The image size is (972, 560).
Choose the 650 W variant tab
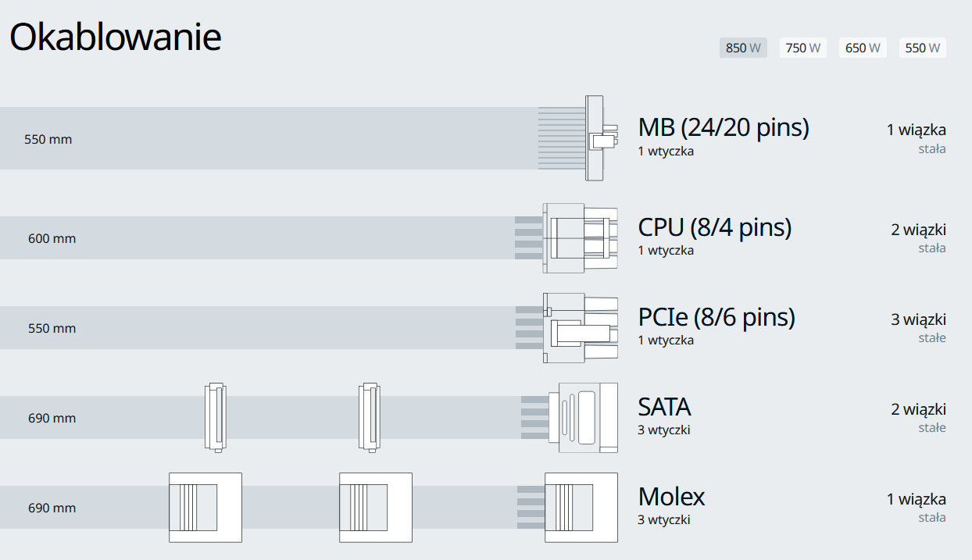[863, 48]
